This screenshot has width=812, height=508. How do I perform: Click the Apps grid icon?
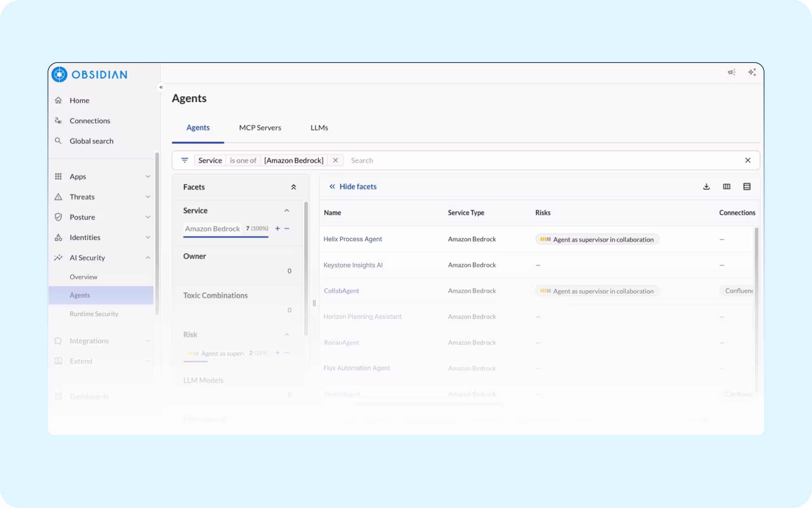point(58,177)
